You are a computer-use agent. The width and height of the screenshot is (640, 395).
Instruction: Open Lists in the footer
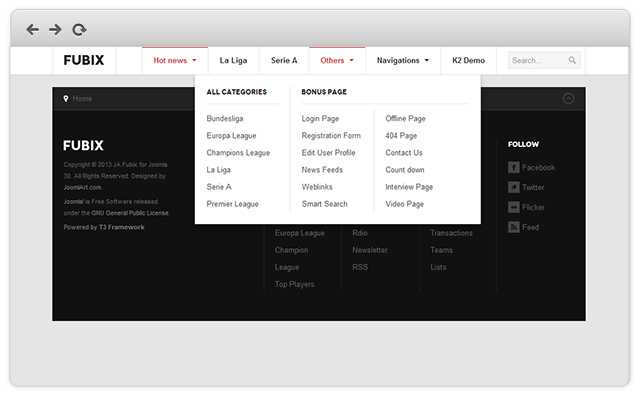(x=438, y=267)
